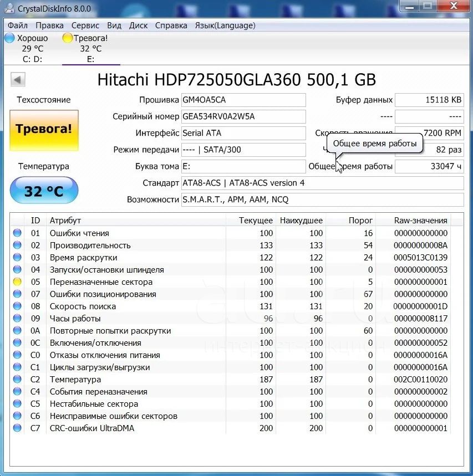Screen dimensions: 473x476
Task: Click status icon for Повторные попытки раскрутки
Action: tap(17, 330)
